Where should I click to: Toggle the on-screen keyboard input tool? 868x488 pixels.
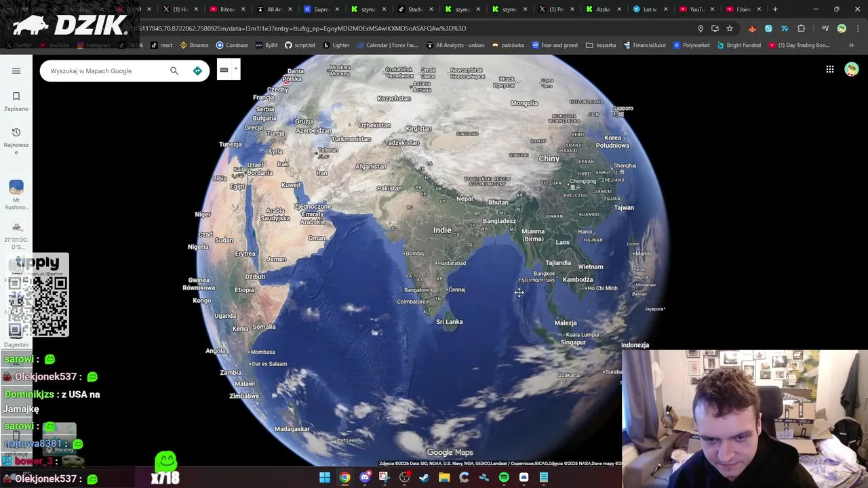[224, 70]
